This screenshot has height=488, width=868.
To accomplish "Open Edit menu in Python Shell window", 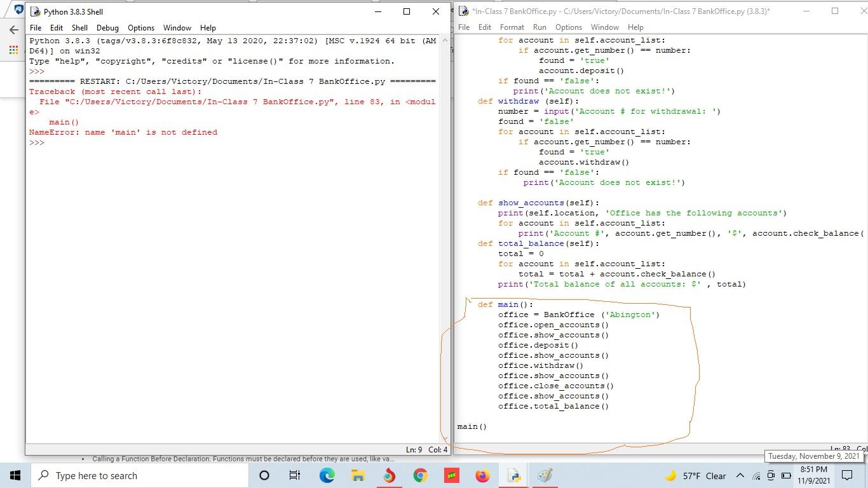I will click(x=57, y=28).
